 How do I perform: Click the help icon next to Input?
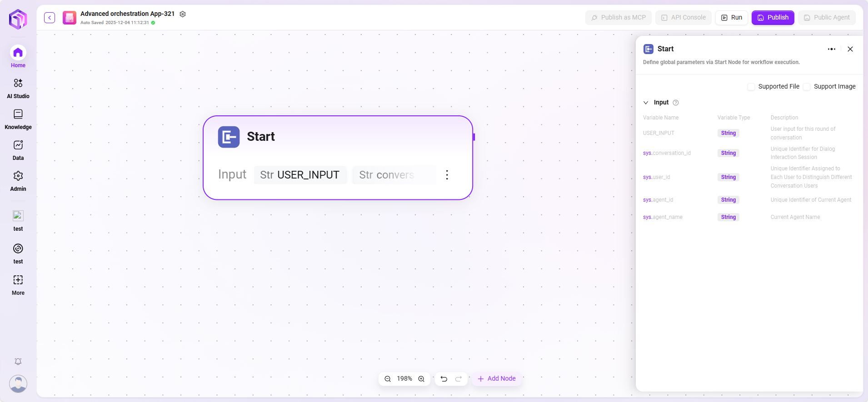(x=676, y=103)
